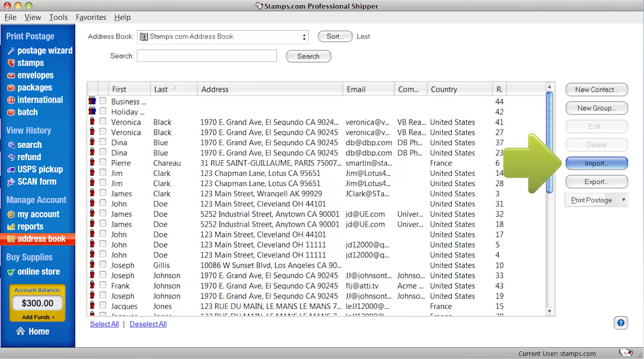Click the batch icon in sidebar
This screenshot has width=644, height=359.
[11, 112]
